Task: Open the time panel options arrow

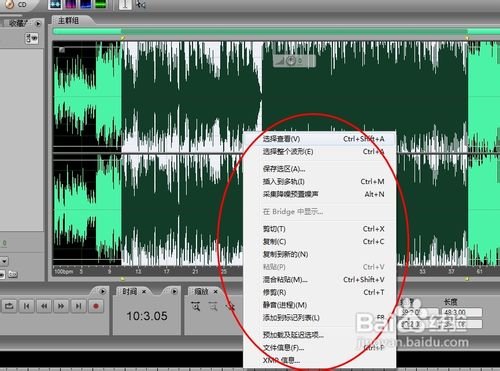Action: 174,292
